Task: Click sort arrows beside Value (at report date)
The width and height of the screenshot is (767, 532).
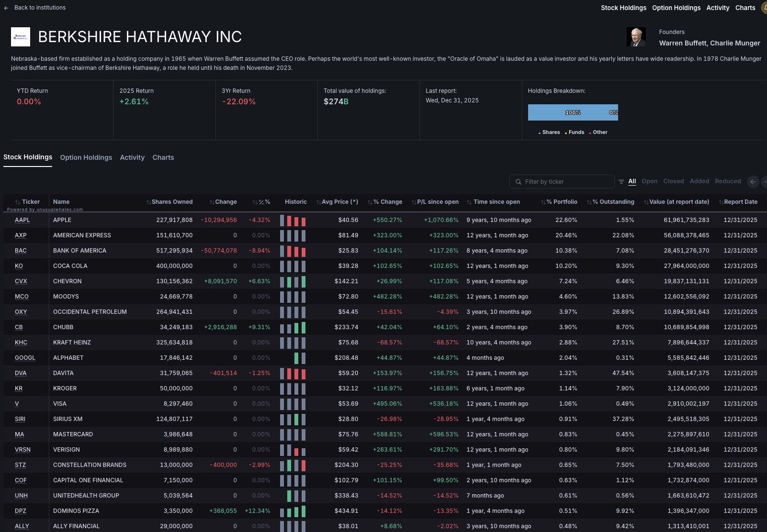Action: pos(646,202)
